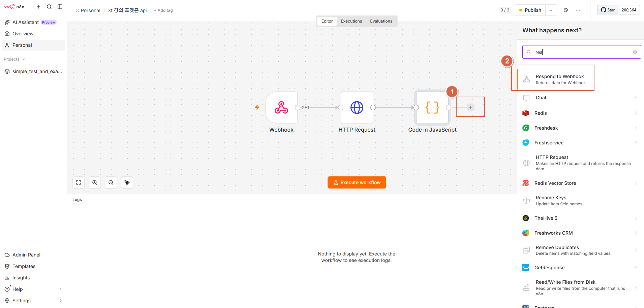Viewport: 644px width, 308px height.
Task: Open Overview in the sidebar
Action: tap(33, 34)
